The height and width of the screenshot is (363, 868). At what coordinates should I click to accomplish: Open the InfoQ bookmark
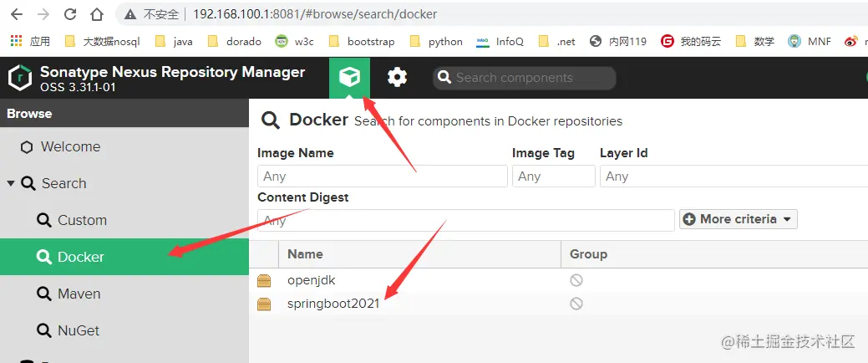click(x=500, y=41)
